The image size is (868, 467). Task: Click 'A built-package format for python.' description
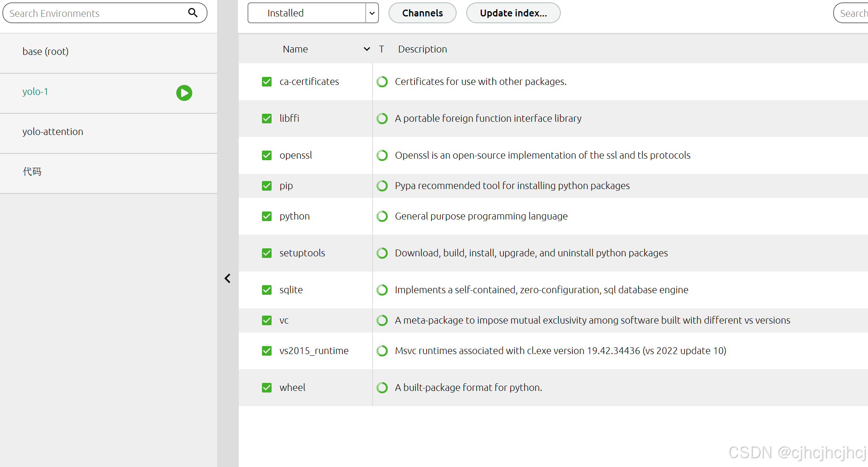(x=468, y=388)
